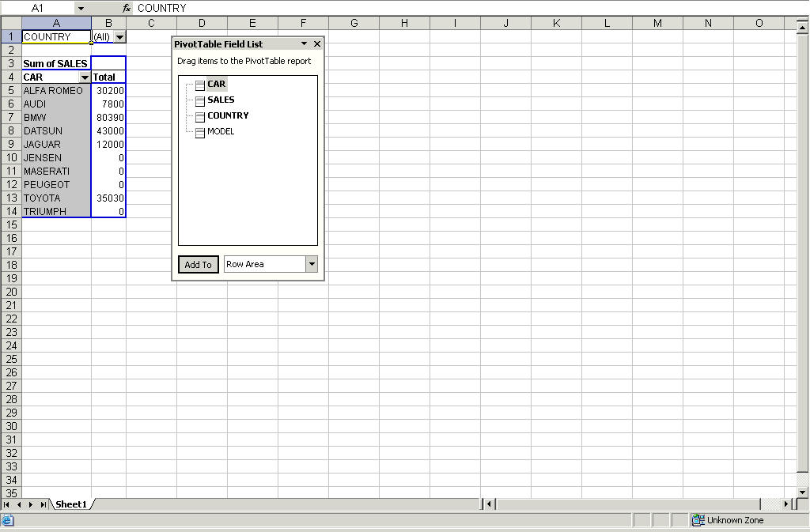Select the MASERATI cell

tap(56, 172)
